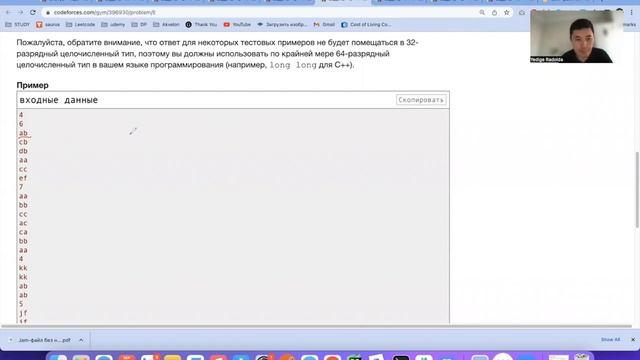Open the DP bookmarks folder

click(139, 24)
